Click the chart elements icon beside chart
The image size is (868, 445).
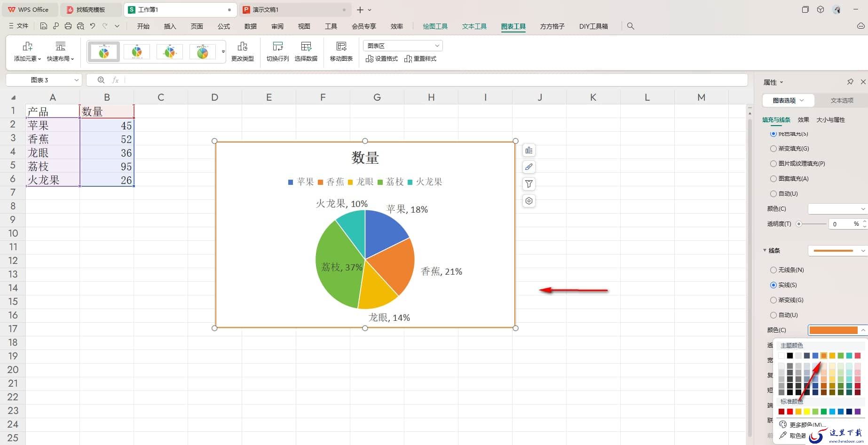[529, 151]
